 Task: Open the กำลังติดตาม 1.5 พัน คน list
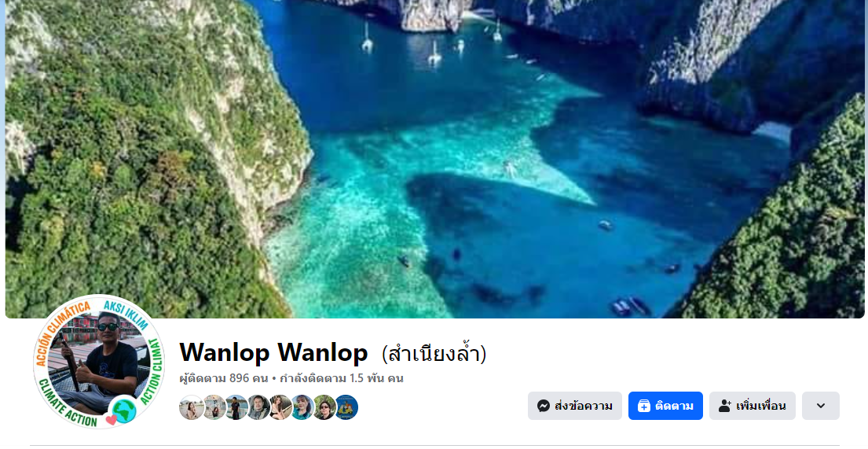point(342,378)
